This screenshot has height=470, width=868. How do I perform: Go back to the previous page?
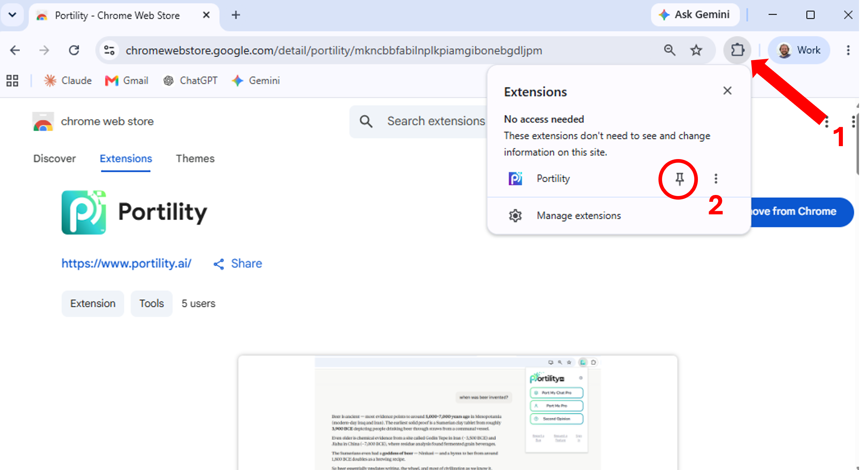(15, 50)
